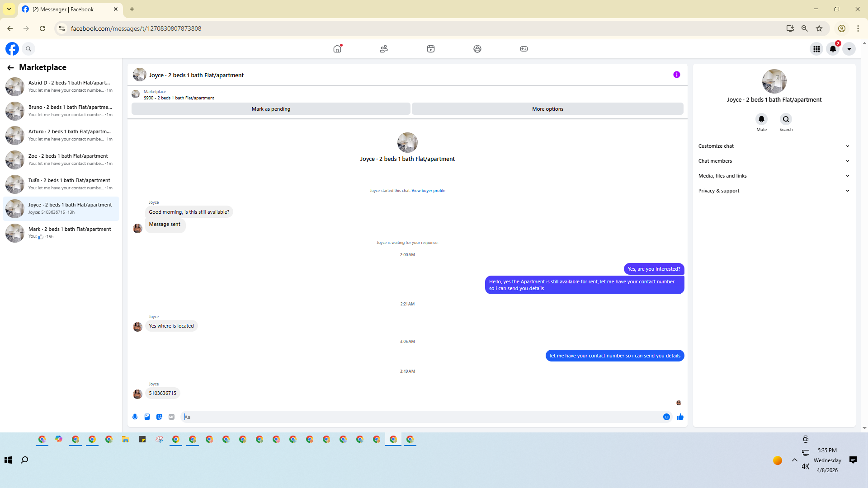The height and width of the screenshot is (488, 868).
Task: Mute the conversation with Joyce
Action: (x=761, y=119)
